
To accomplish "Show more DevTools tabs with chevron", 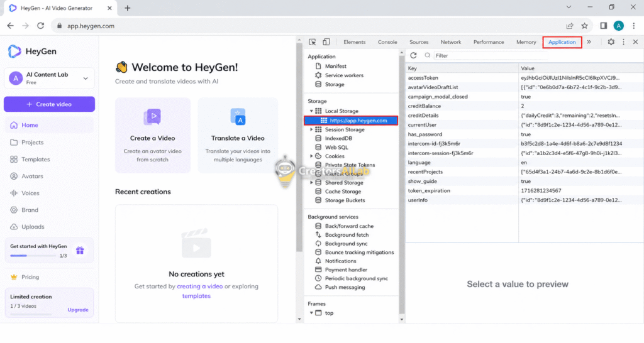I will point(589,42).
